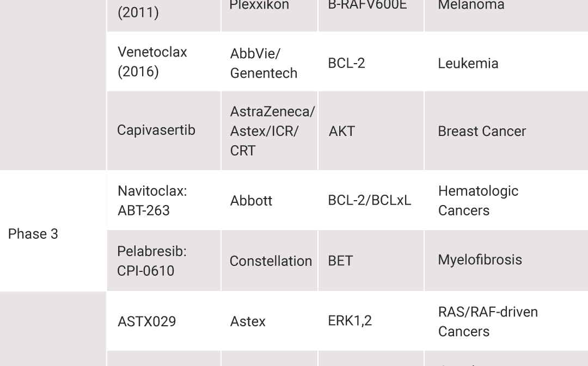Select the Navitoclax: ABT-263 cell
Screen dimensions: 588x366
(x=164, y=201)
